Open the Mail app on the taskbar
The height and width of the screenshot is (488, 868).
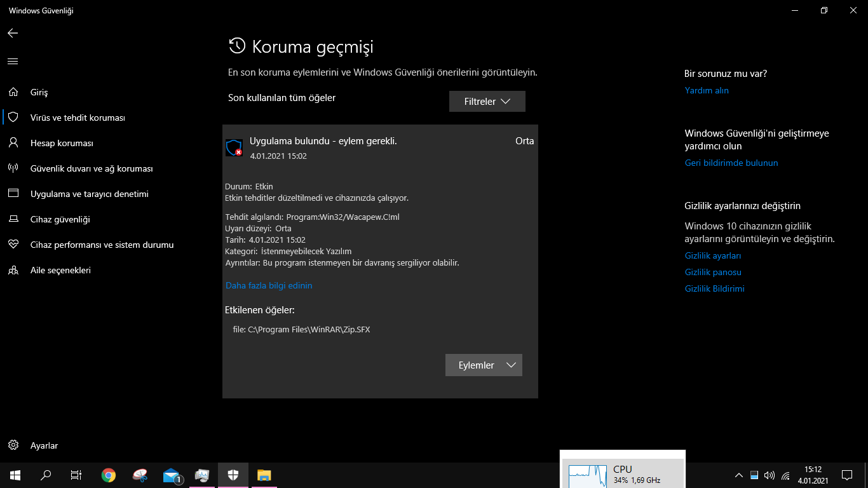[x=172, y=475]
